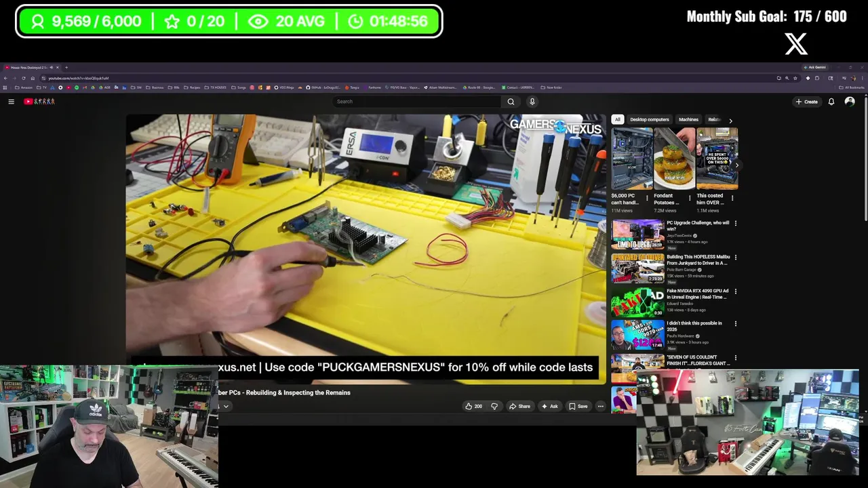Click the JayzTwoCents channel name
Viewport: 868px width, 488px height.
click(679, 236)
